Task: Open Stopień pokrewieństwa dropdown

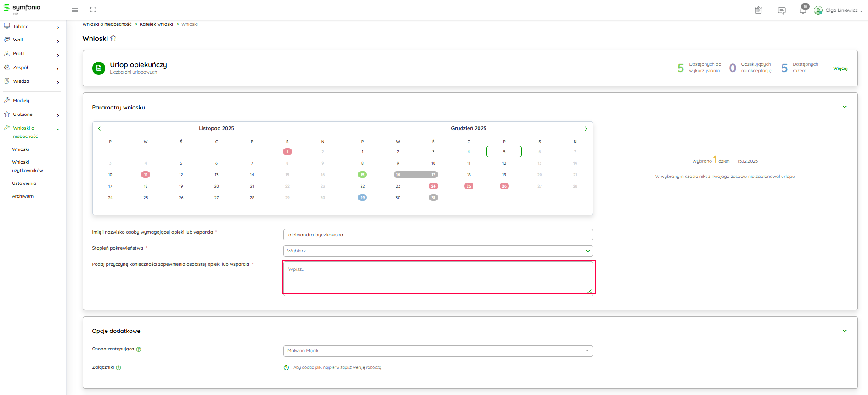Action: coord(438,251)
